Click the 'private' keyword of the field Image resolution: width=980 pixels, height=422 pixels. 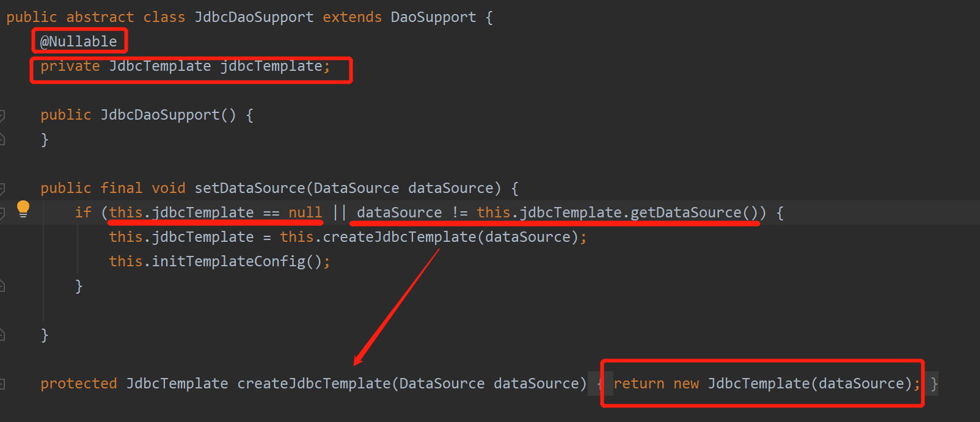pos(70,66)
